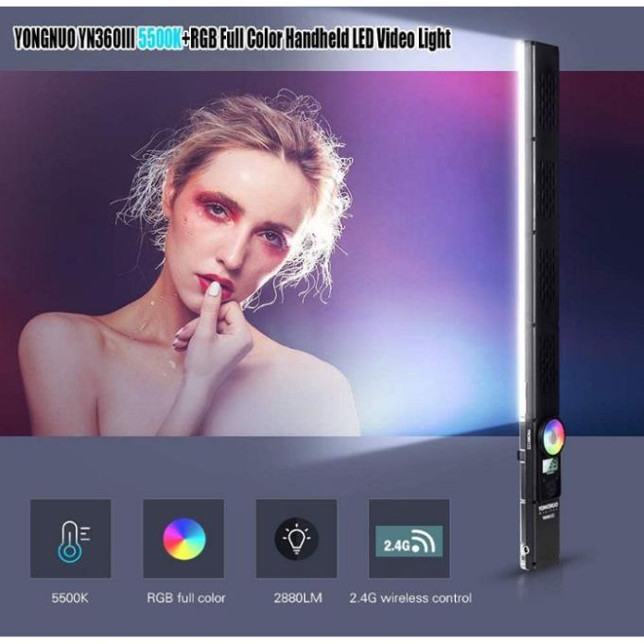Image resolution: width=644 pixels, height=644 pixels.
Task: Click the light bulb lumen icon
Action: 296,539
